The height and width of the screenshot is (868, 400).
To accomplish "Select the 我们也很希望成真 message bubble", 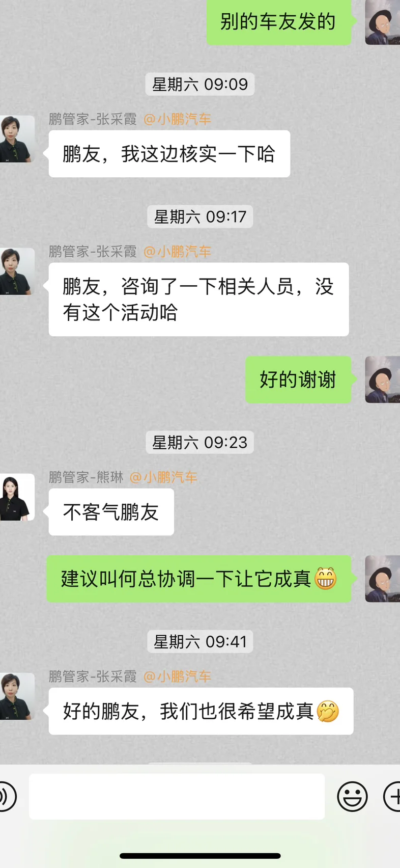I will 201,711.
